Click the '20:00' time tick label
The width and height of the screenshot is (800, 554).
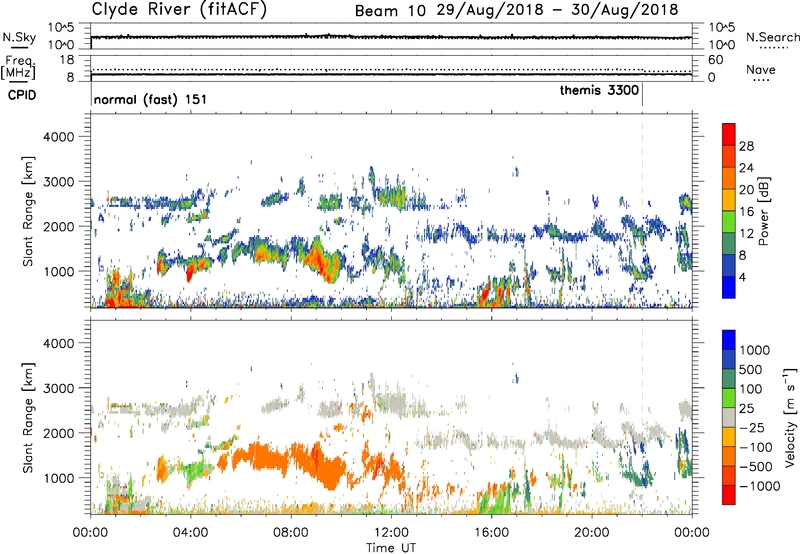(x=591, y=533)
